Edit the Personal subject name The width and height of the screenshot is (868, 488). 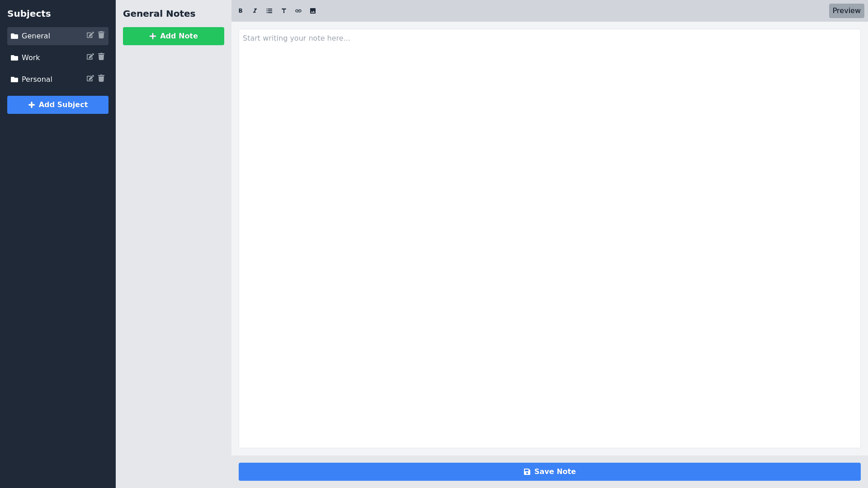(x=90, y=78)
